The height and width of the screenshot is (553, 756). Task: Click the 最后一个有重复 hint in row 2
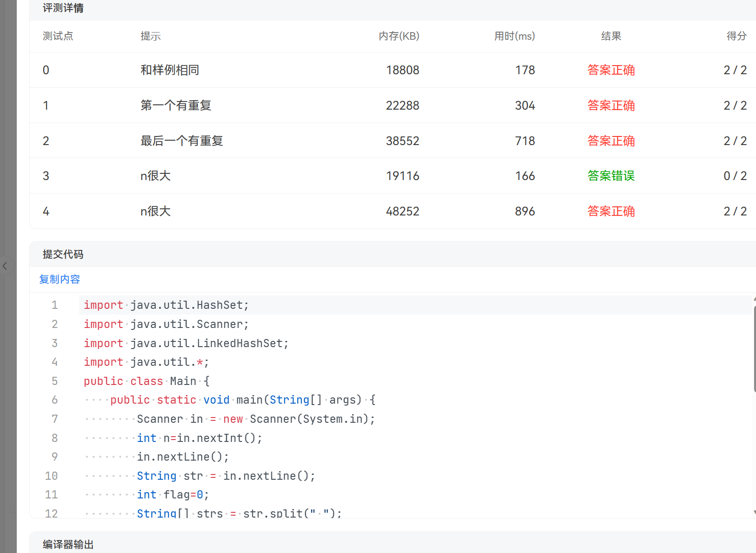point(182,141)
